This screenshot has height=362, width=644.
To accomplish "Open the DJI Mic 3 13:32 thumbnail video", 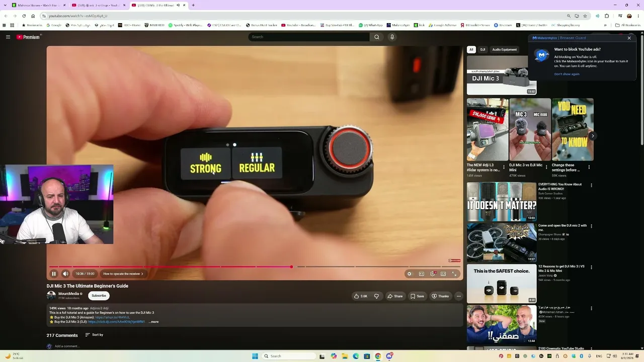I will pos(502,75).
